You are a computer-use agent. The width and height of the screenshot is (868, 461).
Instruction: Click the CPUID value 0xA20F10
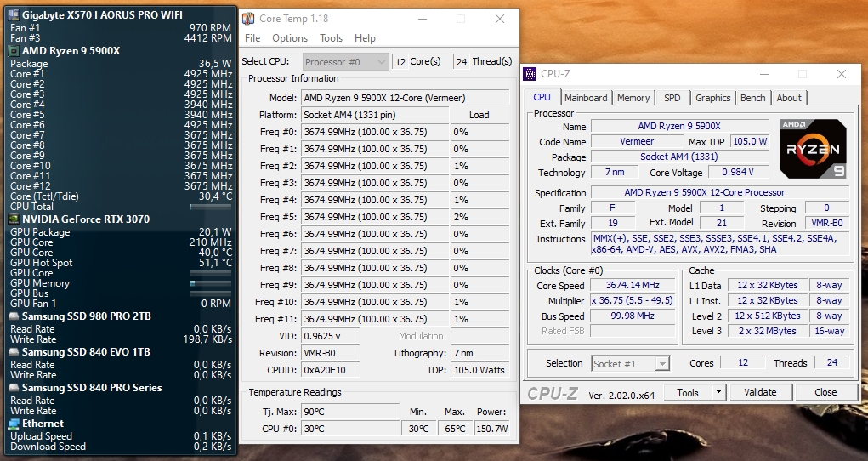click(x=331, y=370)
